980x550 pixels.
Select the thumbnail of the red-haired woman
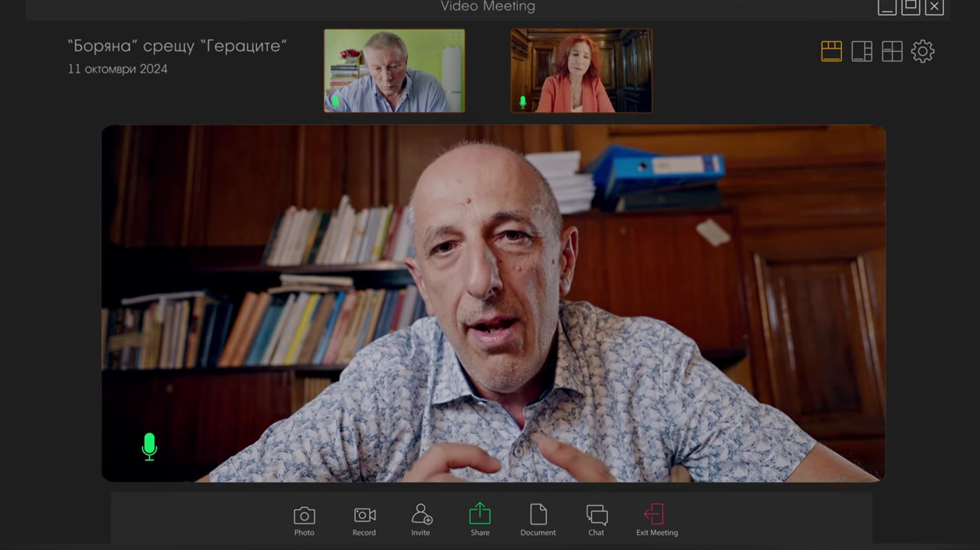point(581,70)
